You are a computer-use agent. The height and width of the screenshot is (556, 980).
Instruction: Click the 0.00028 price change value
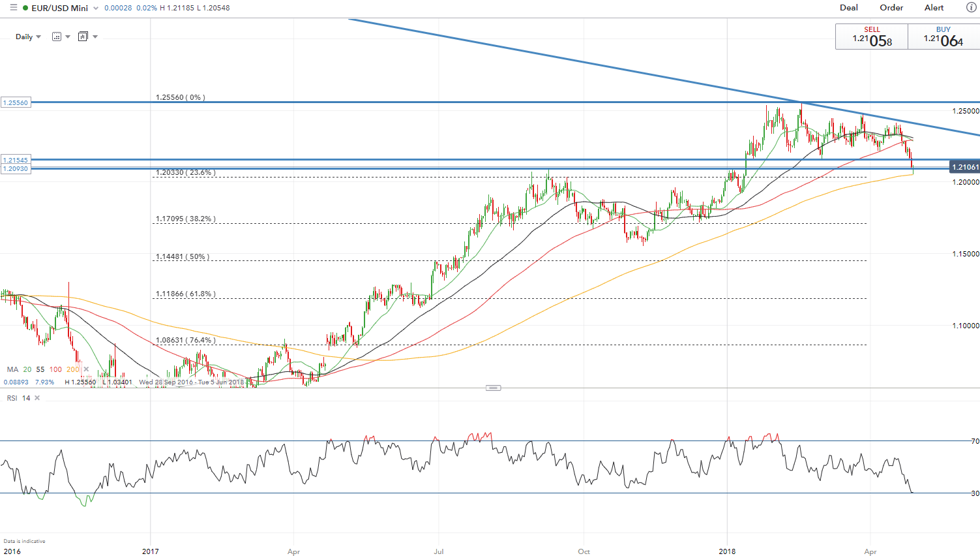coord(118,8)
